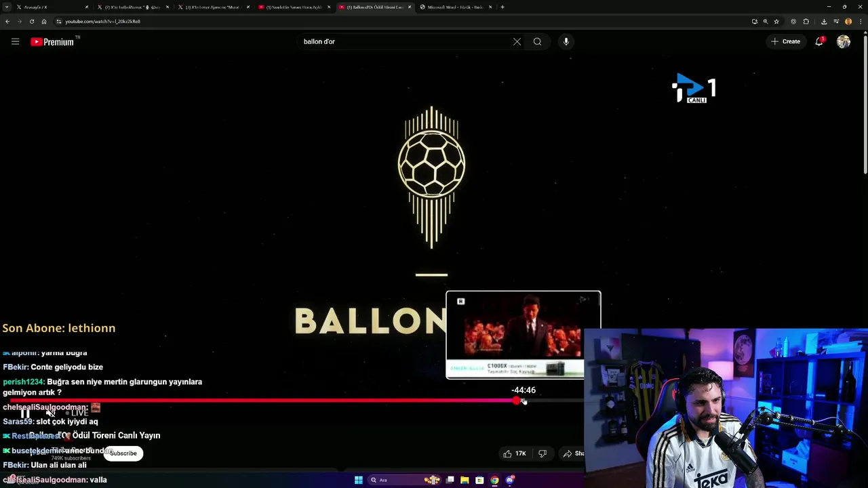Pause the live video
This screenshot has height=488, width=868.
coord(25,413)
